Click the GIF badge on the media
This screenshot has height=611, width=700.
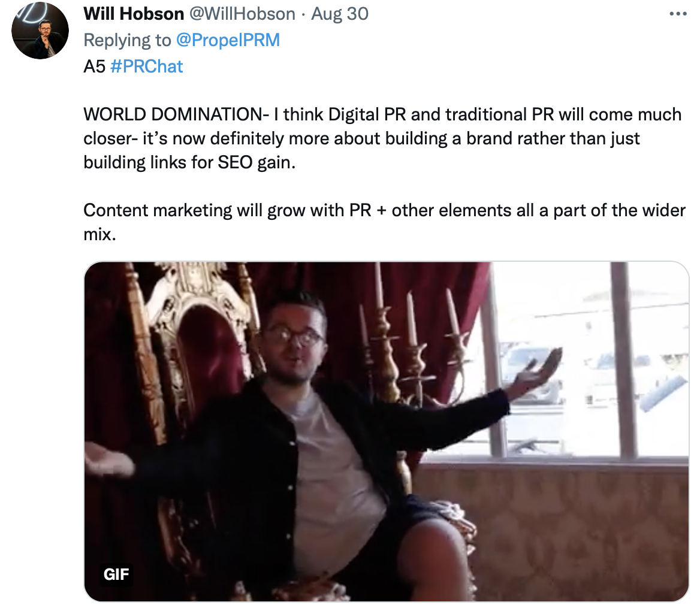(x=116, y=574)
